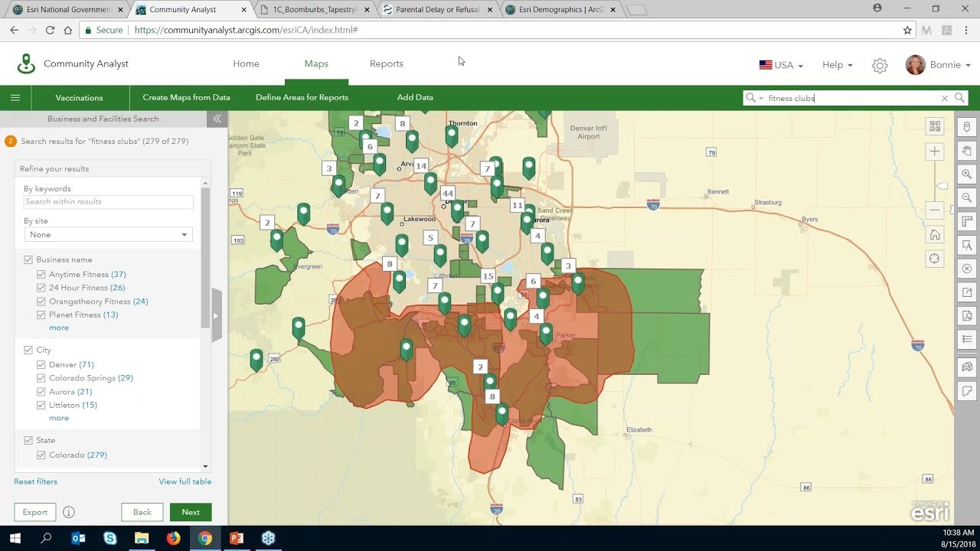The width and height of the screenshot is (980, 551).
Task: Open Firefox from the taskbar
Action: pyautogui.click(x=174, y=538)
